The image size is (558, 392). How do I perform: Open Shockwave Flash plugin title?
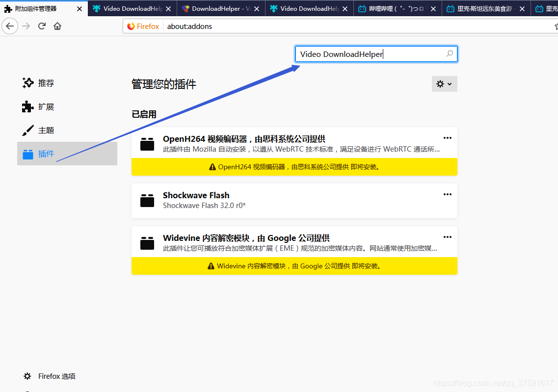pos(196,195)
